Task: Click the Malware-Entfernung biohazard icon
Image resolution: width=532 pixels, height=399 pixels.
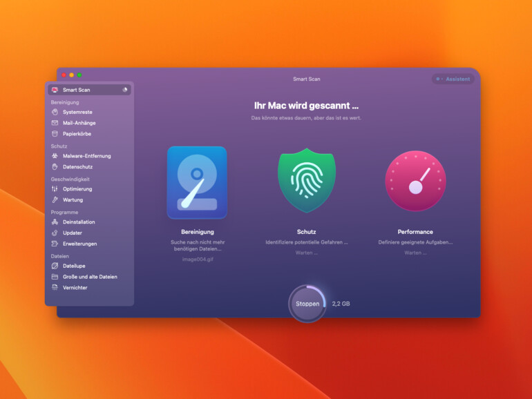Action: point(55,156)
